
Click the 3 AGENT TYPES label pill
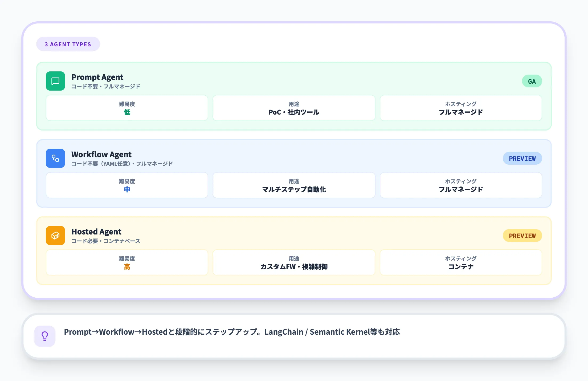68,44
